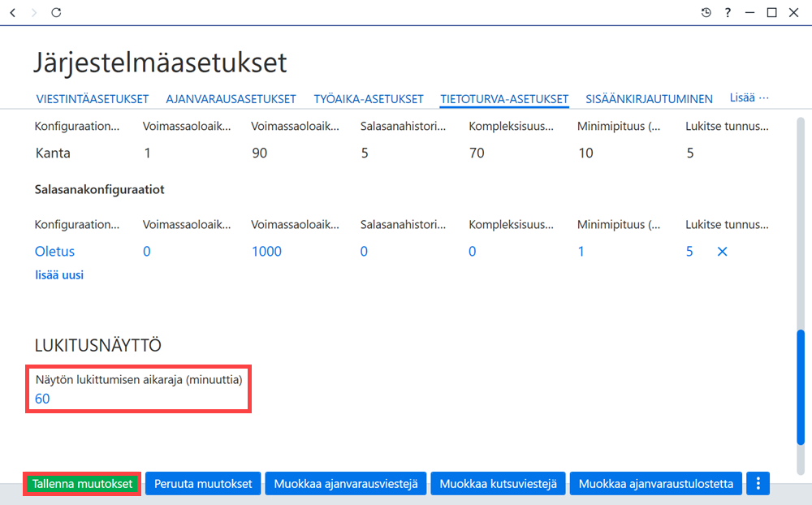Click the Peruuta muutokset button
Viewport: 812px width, 505px height.
point(203,484)
